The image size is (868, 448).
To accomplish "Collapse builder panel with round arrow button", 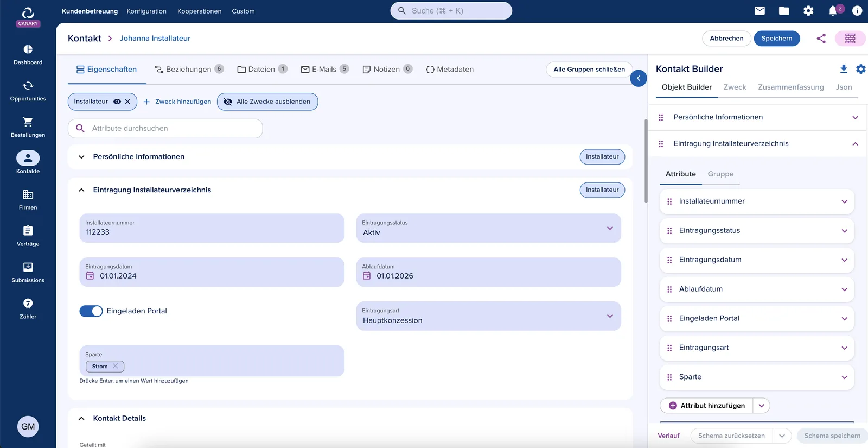I will [639, 78].
